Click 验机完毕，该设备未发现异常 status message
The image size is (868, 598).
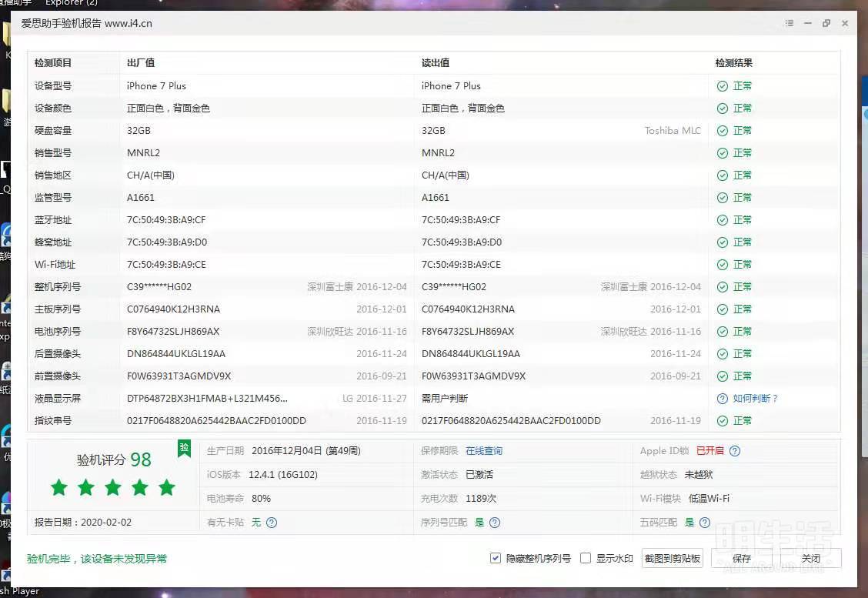point(97,559)
